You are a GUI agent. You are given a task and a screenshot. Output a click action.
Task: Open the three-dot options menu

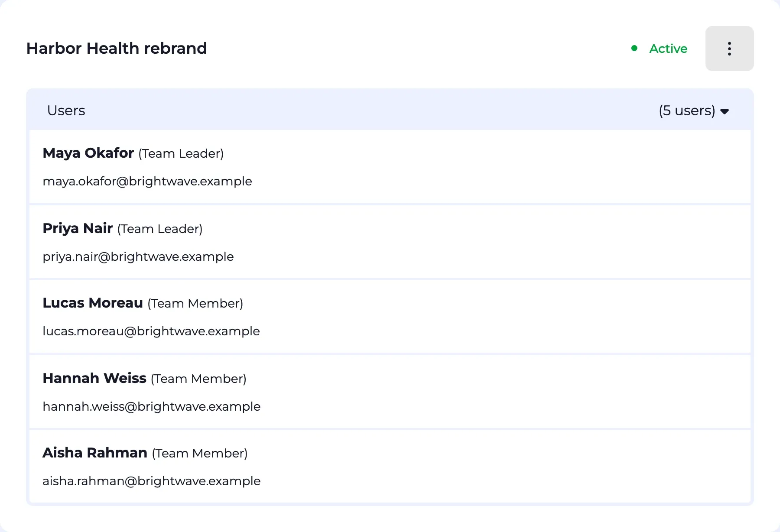pyautogui.click(x=729, y=49)
